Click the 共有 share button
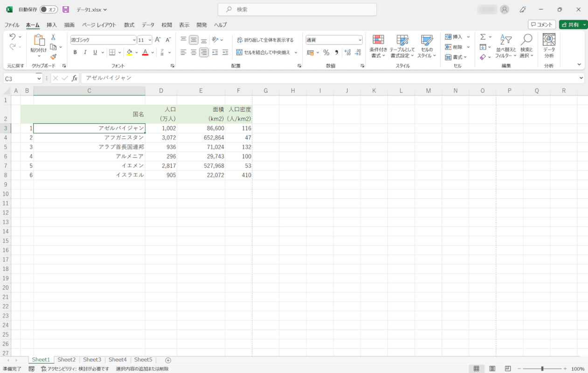 point(573,25)
